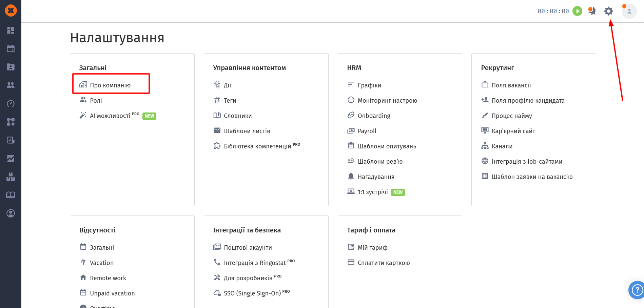This screenshot has height=308, width=644.
Task: Open the analytics chart sidebar icon
Action: click(x=11, y=159)
